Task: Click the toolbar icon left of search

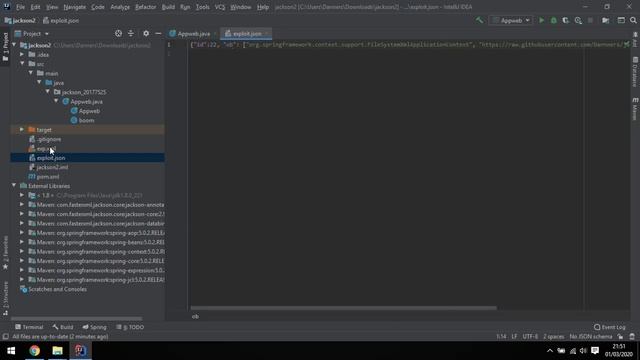Action: 621,20
